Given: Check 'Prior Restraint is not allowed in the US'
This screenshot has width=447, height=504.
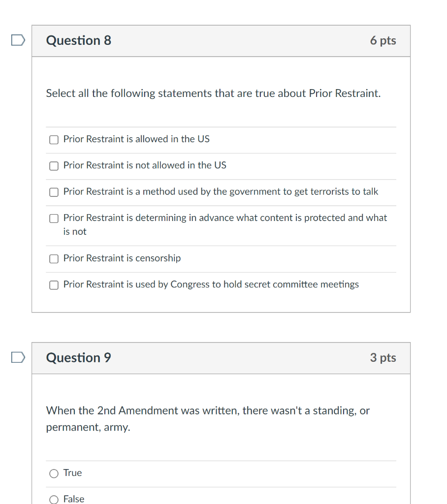Looking at the screenshot, I should click(x=54, y=166).
